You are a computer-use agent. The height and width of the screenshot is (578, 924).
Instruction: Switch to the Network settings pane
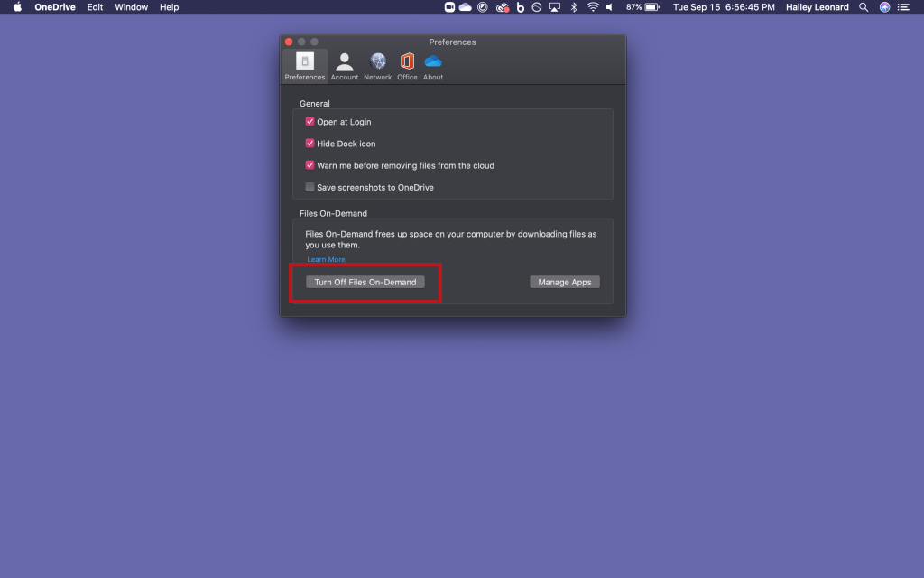click(377, 65)
